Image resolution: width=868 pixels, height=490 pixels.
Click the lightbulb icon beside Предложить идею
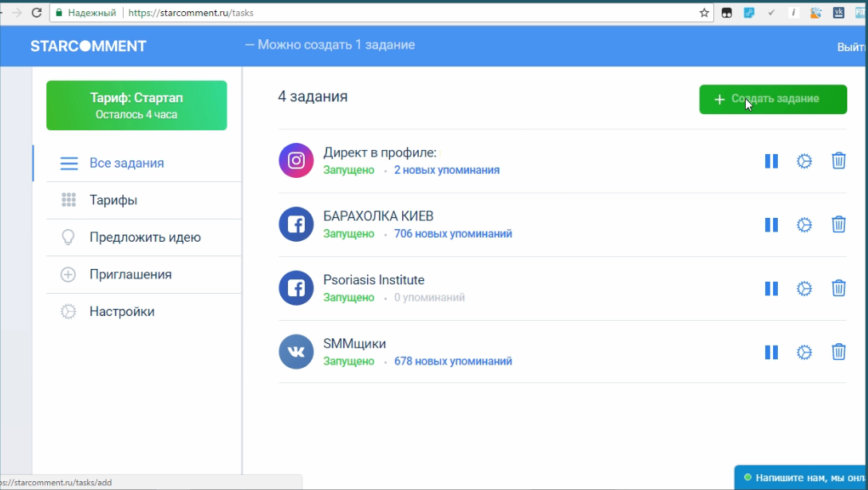68,237
